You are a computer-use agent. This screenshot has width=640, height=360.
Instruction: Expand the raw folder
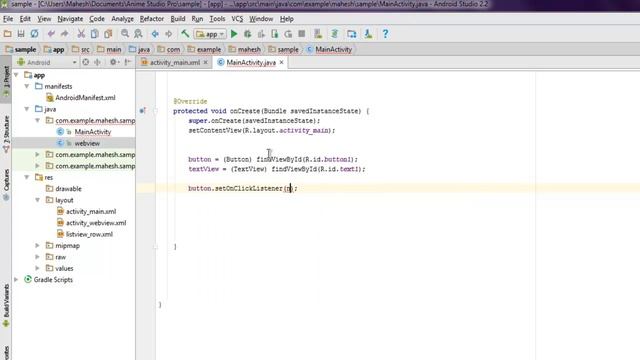[x=38, y=257]
